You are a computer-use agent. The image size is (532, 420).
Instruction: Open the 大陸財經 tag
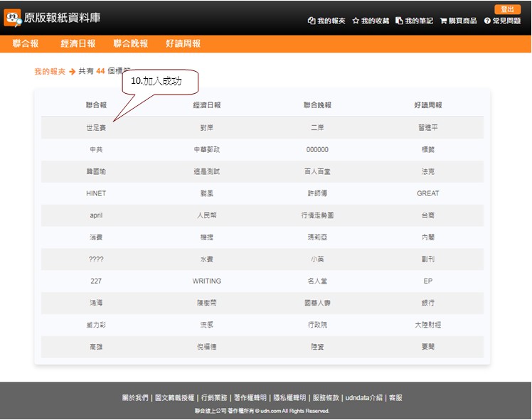[x=428, y=325]
